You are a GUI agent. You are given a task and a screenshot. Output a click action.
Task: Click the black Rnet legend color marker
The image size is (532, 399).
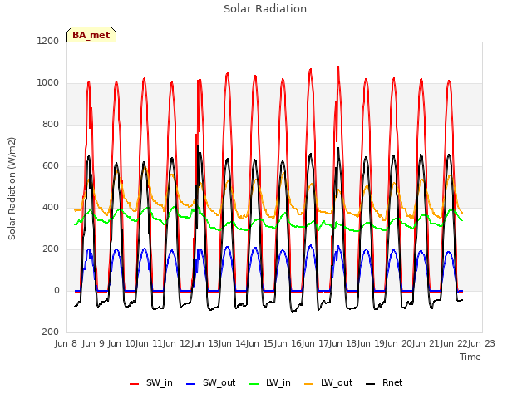(371, 384)
